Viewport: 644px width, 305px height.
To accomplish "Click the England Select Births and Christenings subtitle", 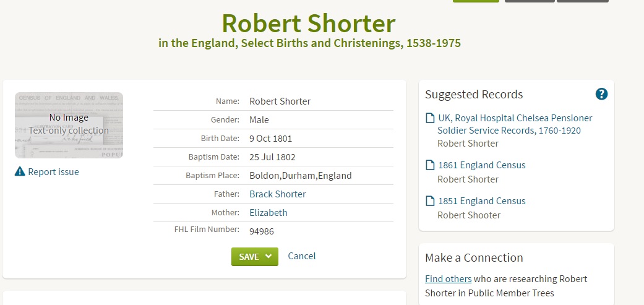I will point(309,43).
